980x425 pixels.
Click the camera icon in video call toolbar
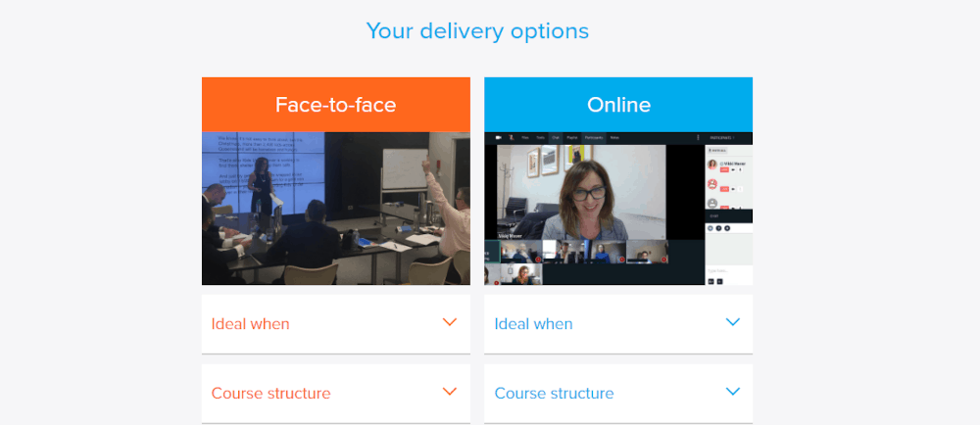(x=499, y=137)
